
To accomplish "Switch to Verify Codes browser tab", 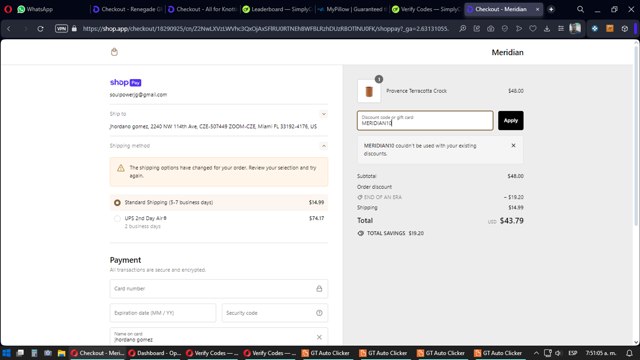I will pos(426,9).
